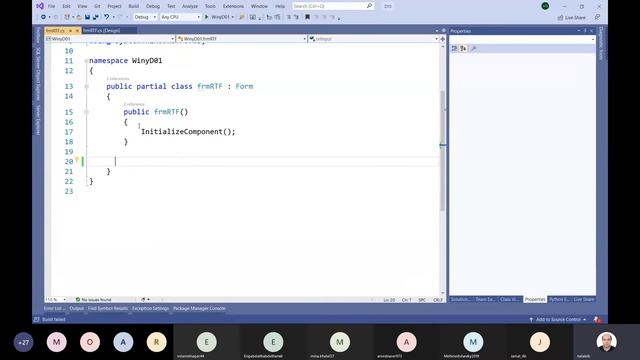
Task: Open the Properties object selector dropdown
Action: point(522,39)
